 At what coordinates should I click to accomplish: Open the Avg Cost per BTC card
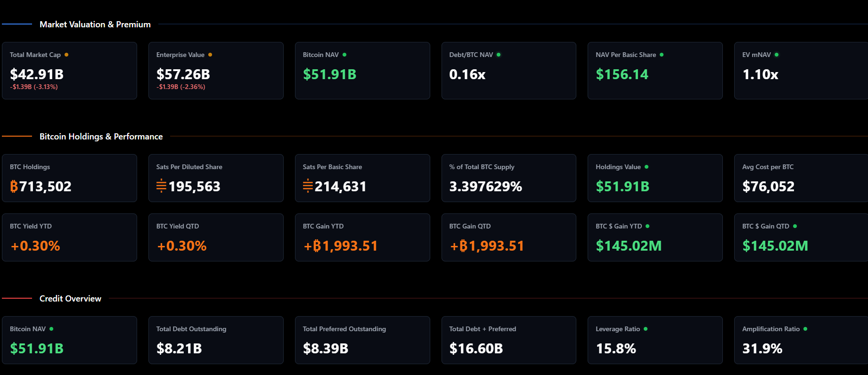point(801,178)
